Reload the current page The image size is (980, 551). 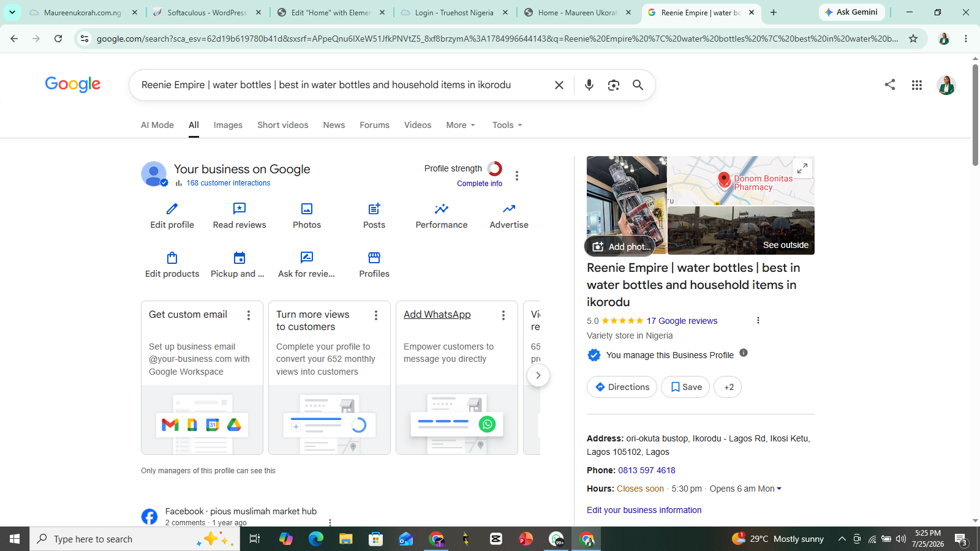[x=58, y=39]
